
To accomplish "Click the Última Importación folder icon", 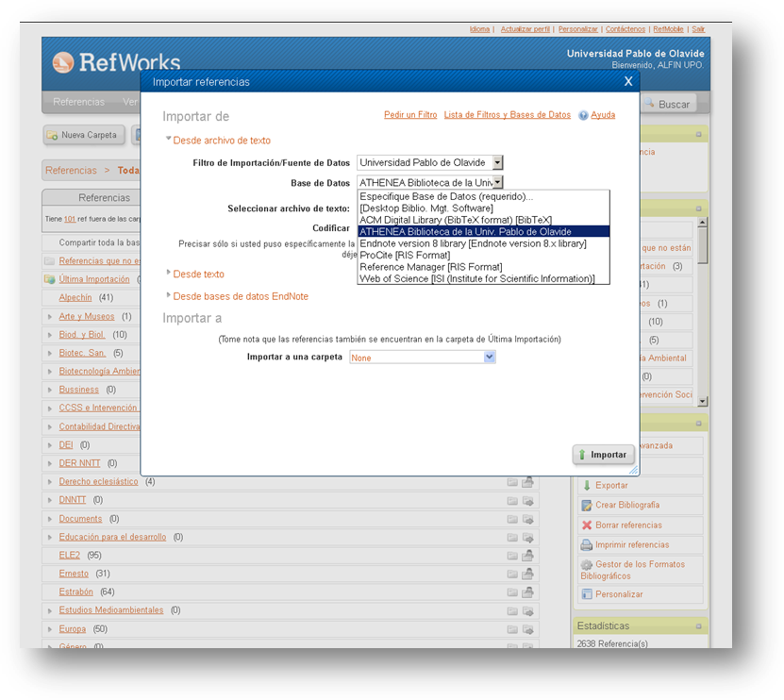I will [x=49, y=279].
